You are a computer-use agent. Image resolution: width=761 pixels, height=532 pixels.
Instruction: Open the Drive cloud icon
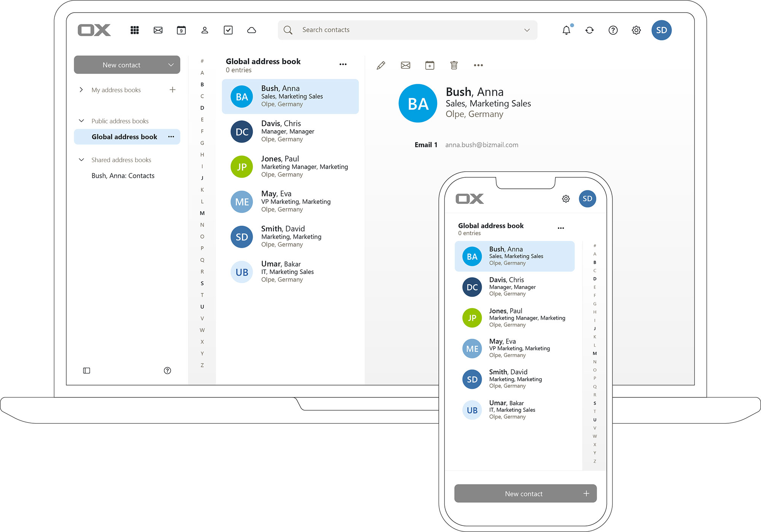tap(252, 30)
